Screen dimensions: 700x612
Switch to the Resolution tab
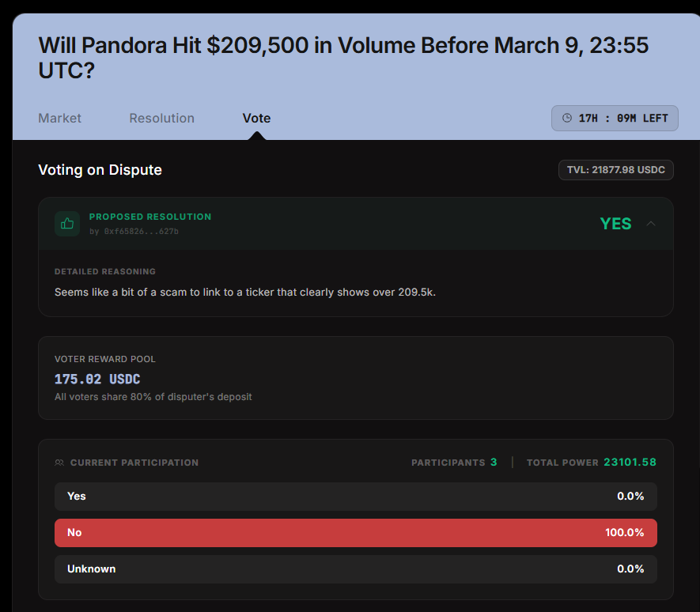161,119
